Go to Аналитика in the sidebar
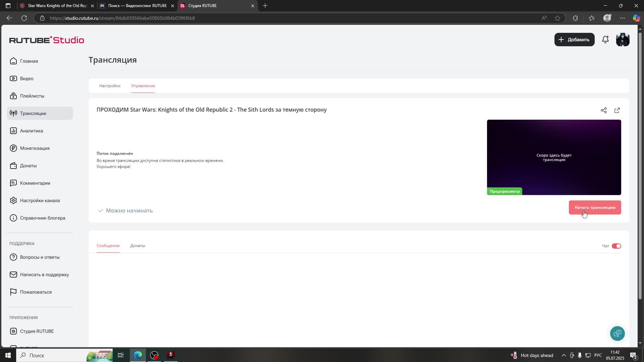644x362 pixels. [x=31, y=131]
